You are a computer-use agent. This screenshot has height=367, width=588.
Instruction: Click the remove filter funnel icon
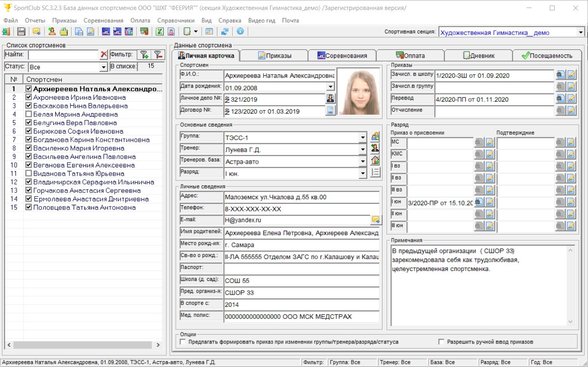158,55
